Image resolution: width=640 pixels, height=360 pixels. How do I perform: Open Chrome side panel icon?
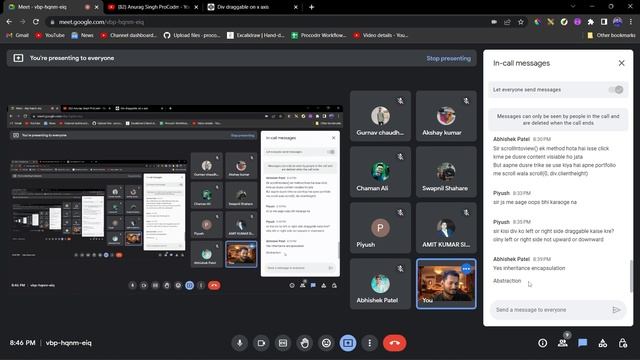pyautogui.click(x=604, y=22)
